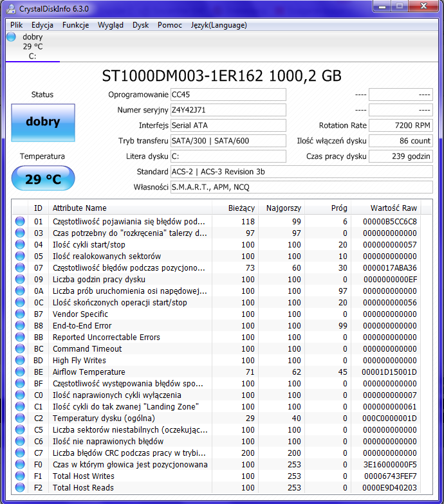This screenshot has width=444, height=504.
Task: Click the status orb for High Fly Writes
Action: point(20,360)
